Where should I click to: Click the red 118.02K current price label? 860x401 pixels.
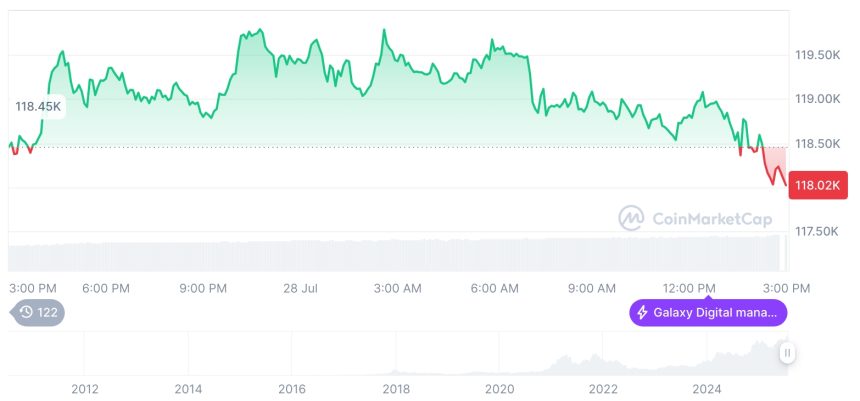(818, 184)
